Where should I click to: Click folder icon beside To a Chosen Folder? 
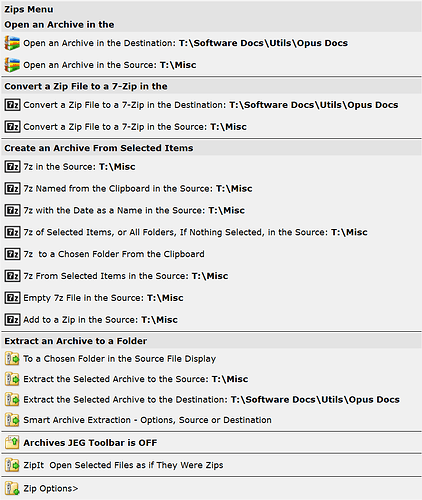[12, 359]
